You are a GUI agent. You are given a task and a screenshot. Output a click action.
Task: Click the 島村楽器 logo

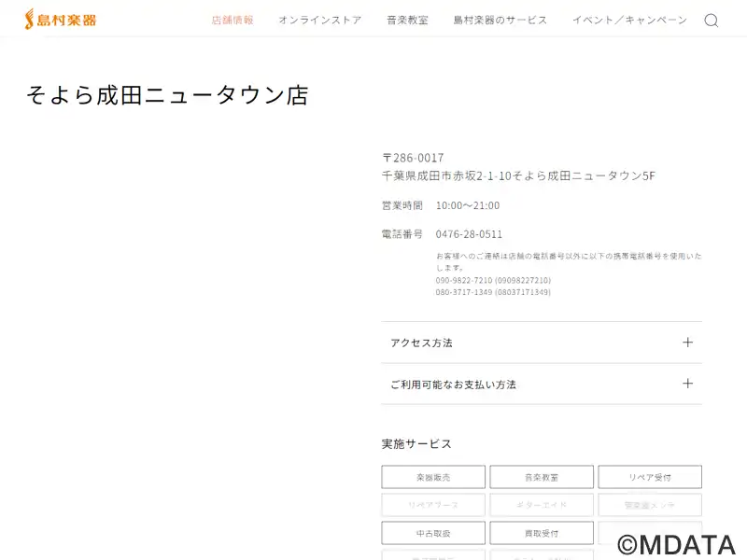pos(61,20)
